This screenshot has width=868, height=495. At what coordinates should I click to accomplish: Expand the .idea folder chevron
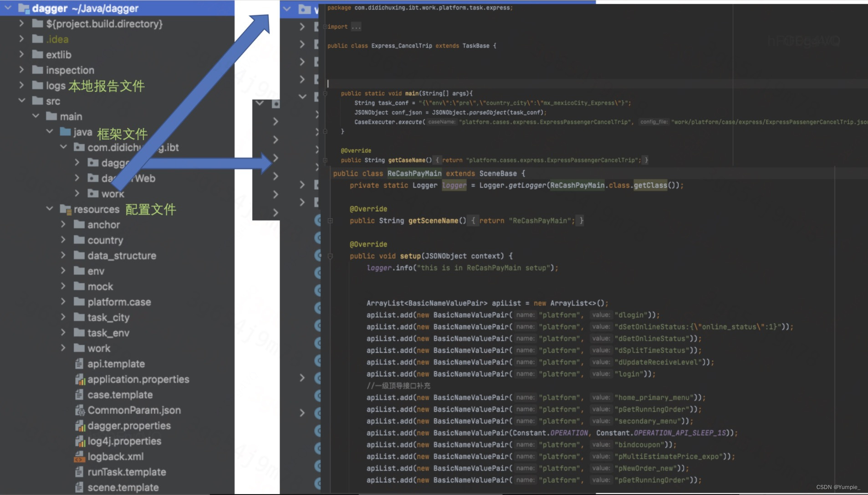pos(21,39)
